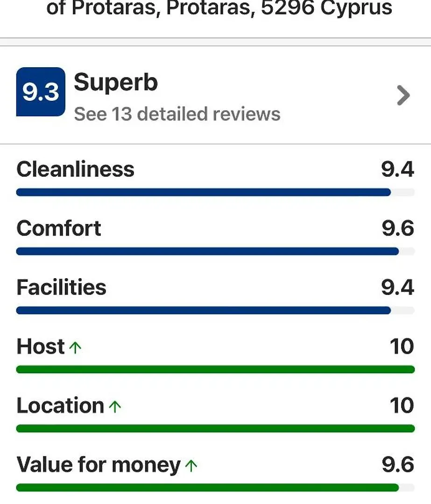The image size is (431, 504).
Task: Click the Cleanliness rating bar
Action: pos(216,192)
